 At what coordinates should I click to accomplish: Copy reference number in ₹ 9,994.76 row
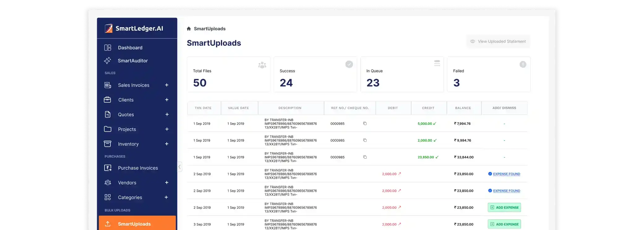pos(365,140)
